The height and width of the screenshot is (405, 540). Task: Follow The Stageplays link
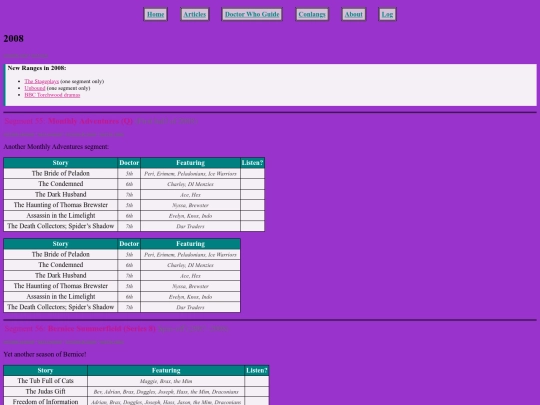42,82
